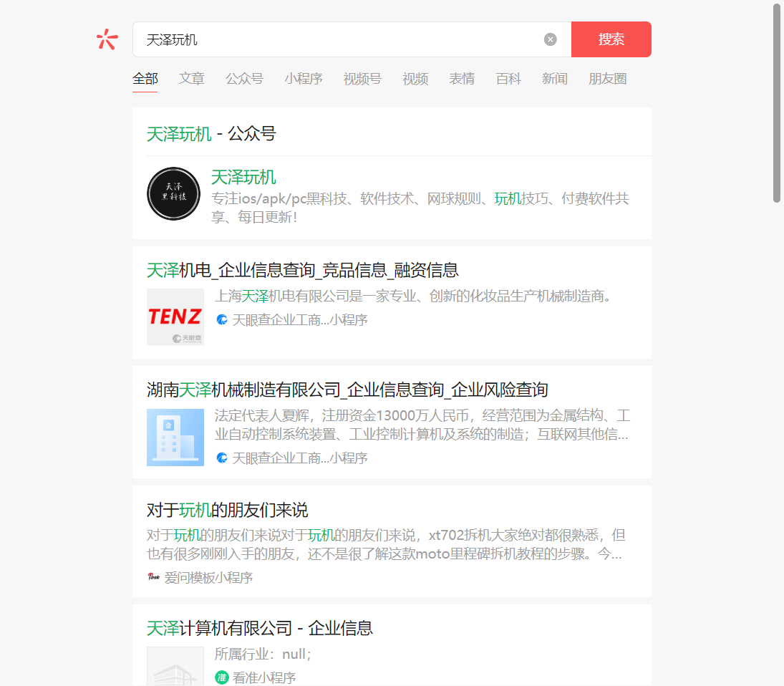Open 天泽机电_企业信息查询 result title
784x686 pixels.
(302, 270)
